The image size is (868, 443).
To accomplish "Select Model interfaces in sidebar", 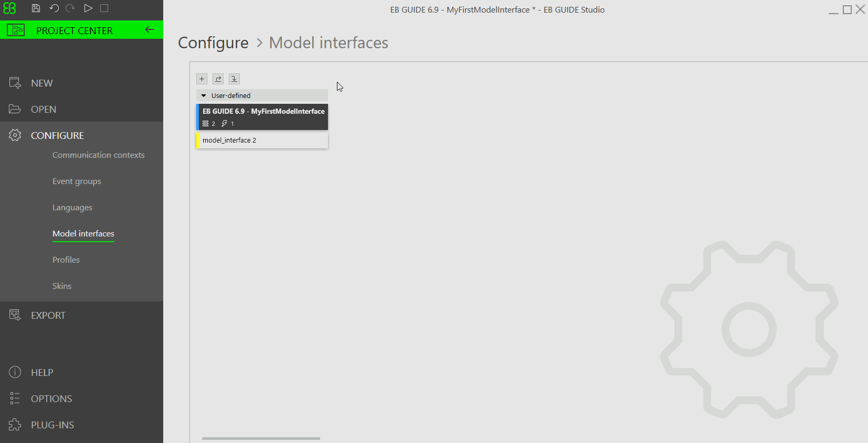I will coord(83,234).
